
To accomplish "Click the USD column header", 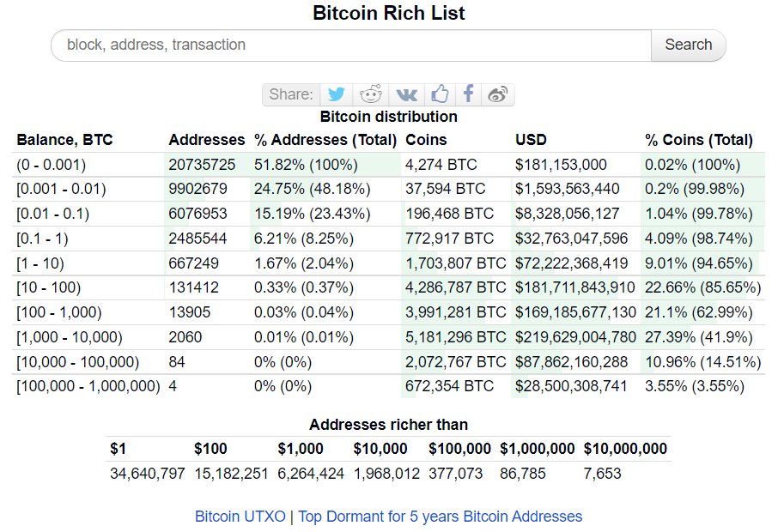I will click(x=531, y=140).
